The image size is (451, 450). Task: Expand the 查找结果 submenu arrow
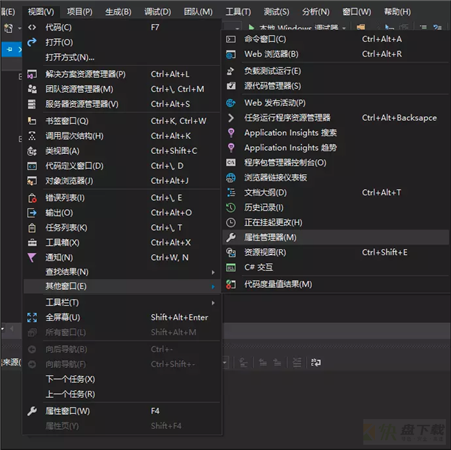point(213,272)
